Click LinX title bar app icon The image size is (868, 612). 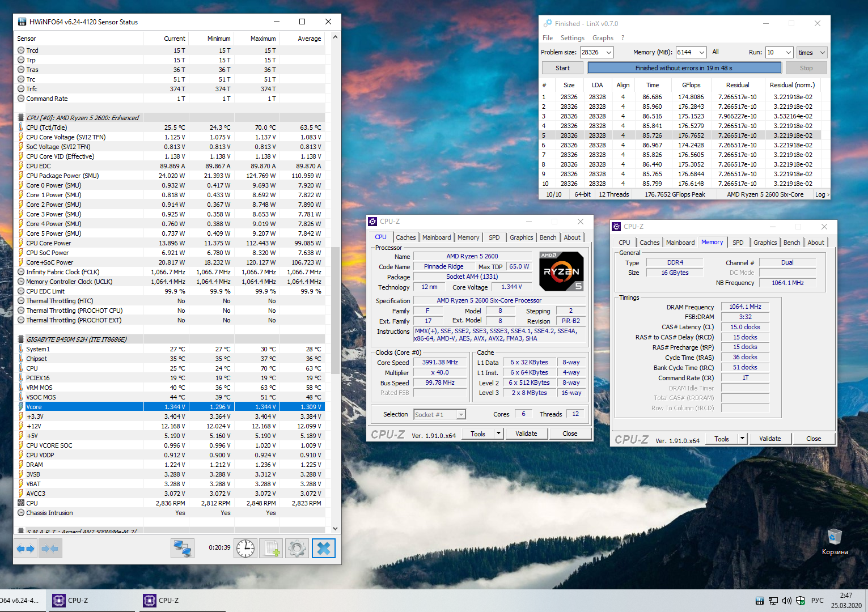[548, 23]
